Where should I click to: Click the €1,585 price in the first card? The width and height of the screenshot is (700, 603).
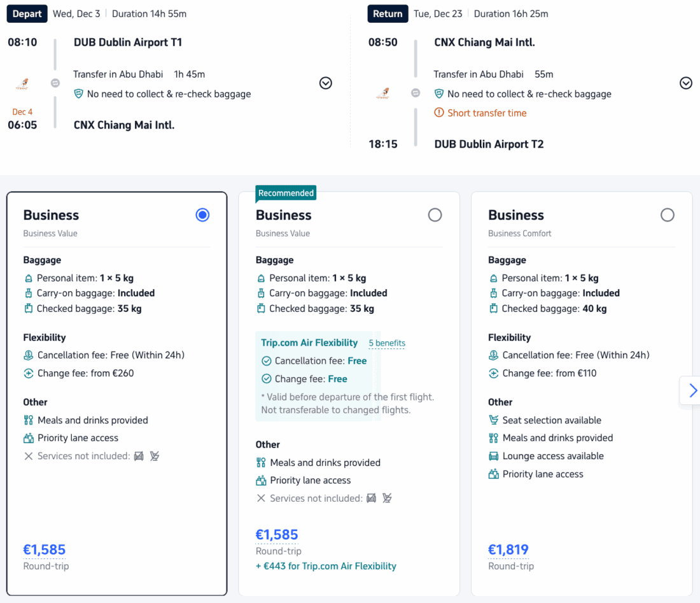coord(45,550)
